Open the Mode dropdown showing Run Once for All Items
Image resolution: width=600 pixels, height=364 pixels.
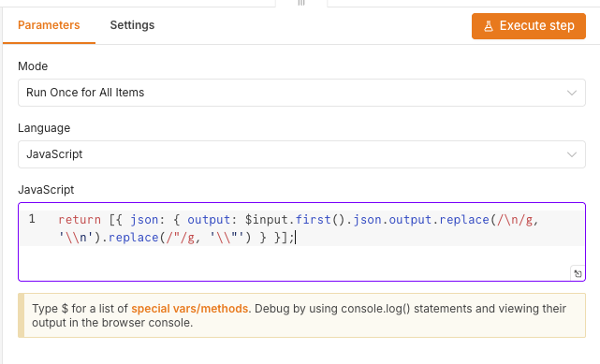click(x=301, y=93)
